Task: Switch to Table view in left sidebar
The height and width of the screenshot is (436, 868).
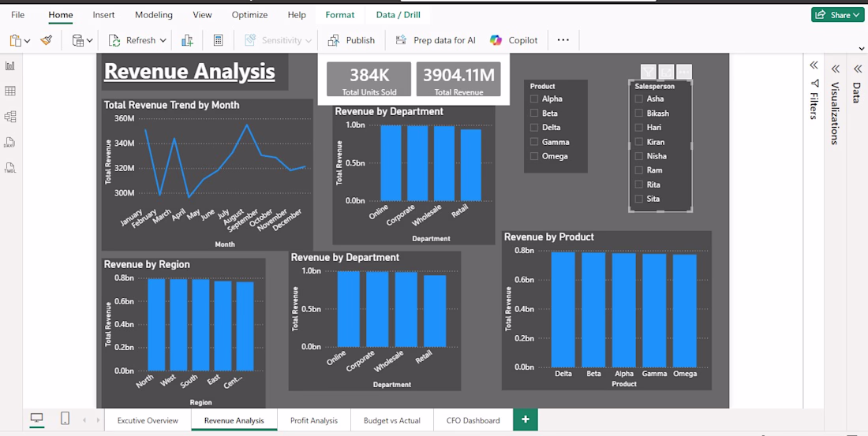Action: [x=10, y=91]
